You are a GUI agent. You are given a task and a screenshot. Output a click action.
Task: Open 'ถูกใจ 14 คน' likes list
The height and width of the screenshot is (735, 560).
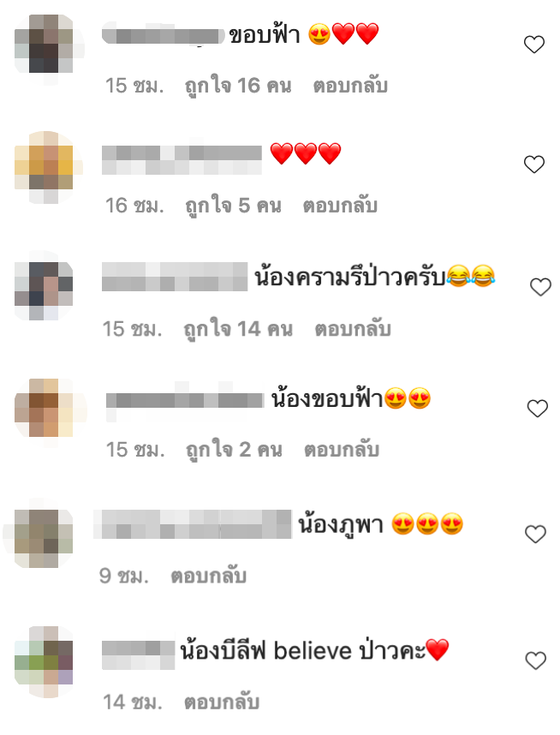(238, 329)
